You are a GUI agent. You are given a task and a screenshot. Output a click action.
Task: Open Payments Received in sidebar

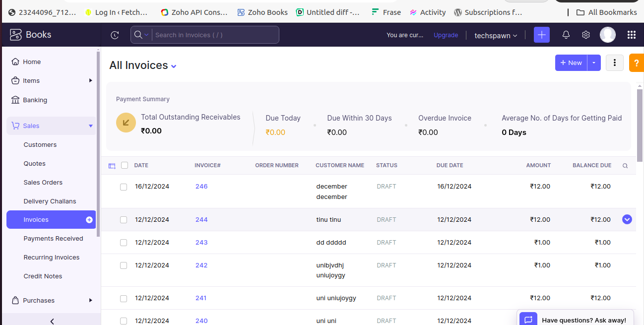(x=53, y=239)
